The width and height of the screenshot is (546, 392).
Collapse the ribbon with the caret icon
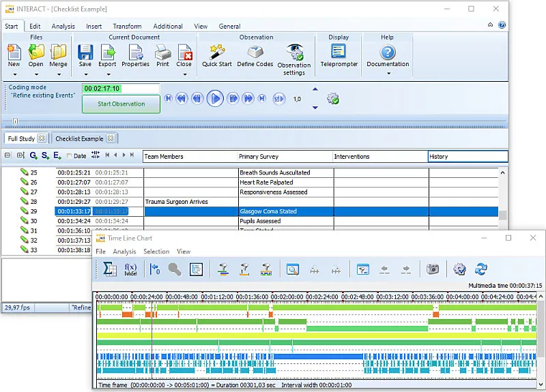[x=490, y=25]
